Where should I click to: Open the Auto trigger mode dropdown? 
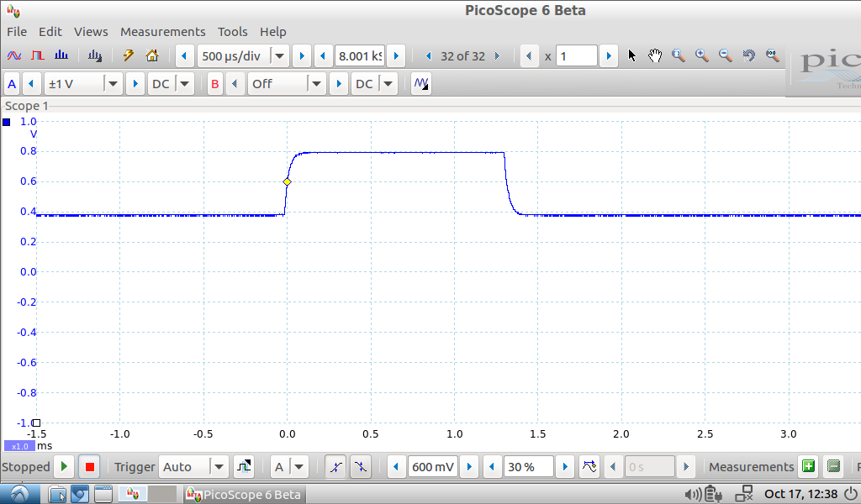tap(219, 467)
